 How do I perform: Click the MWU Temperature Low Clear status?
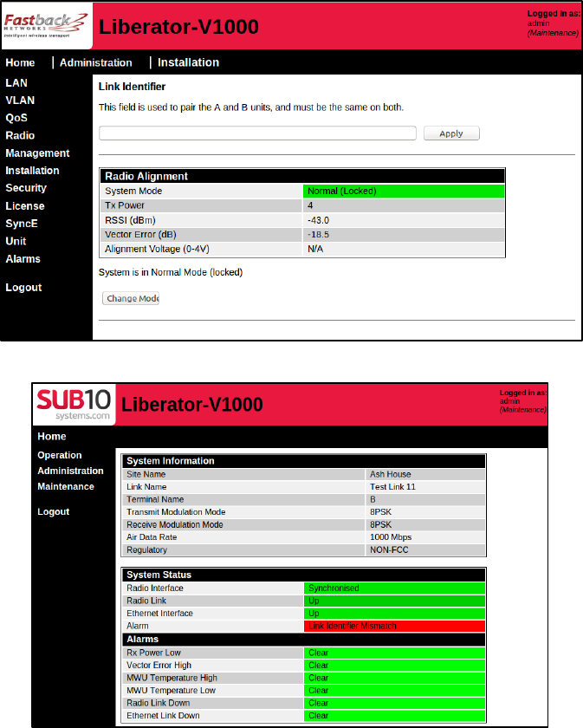(394, 691)
